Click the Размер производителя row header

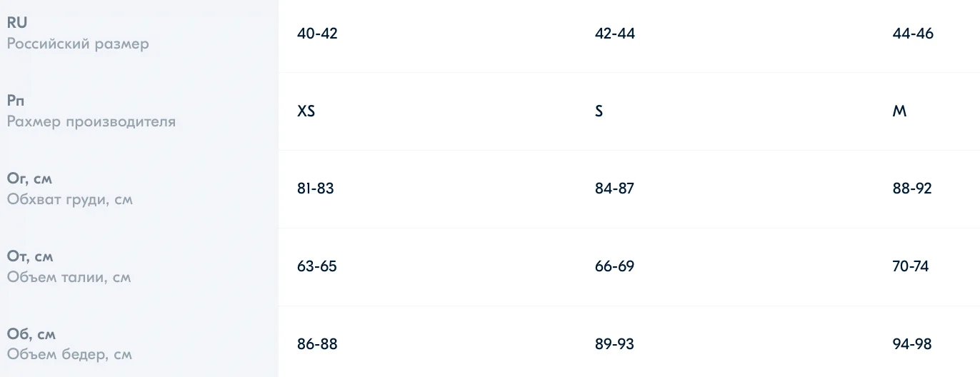tap(139, 111)
